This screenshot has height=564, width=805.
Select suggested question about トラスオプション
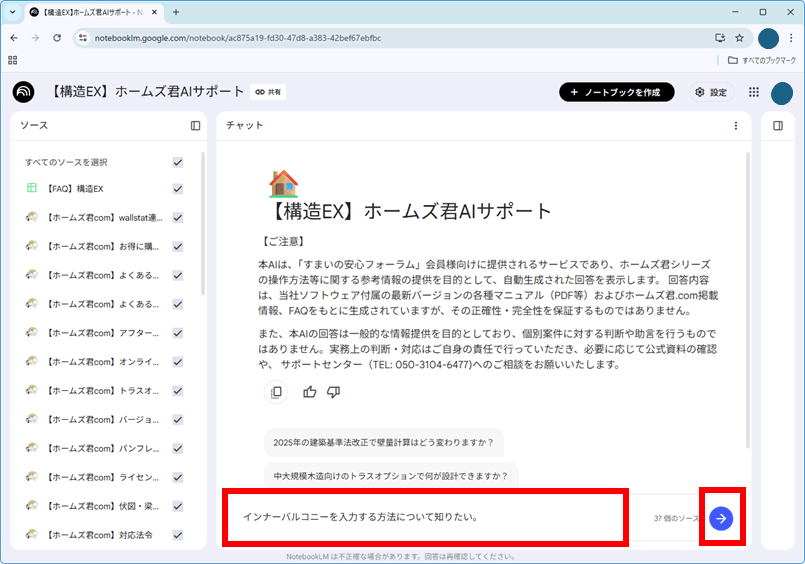click(391, 476)
